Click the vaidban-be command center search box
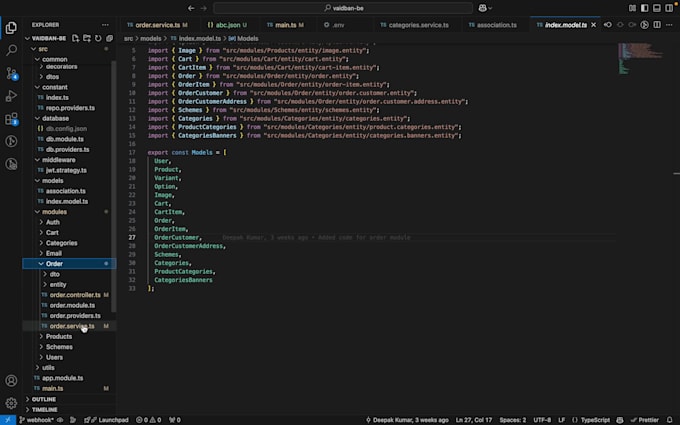This screenshot has width=680, height=425. [x=343, y=8]
